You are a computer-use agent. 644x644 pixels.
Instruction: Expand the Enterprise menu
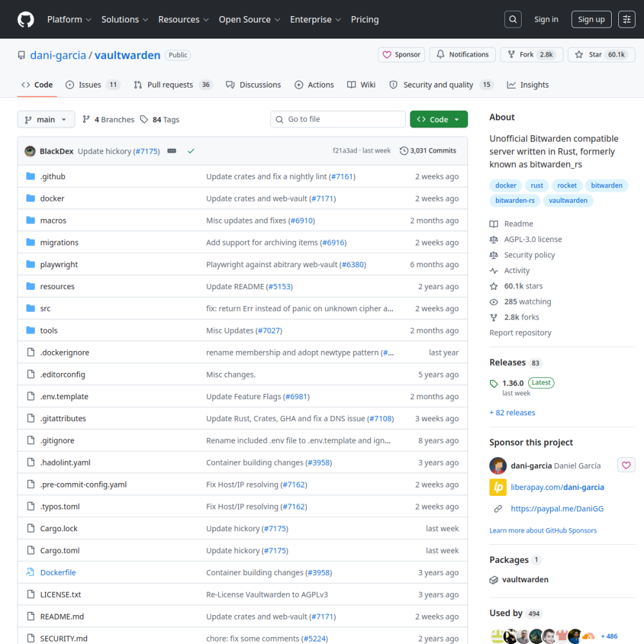[x=316, y=19]
